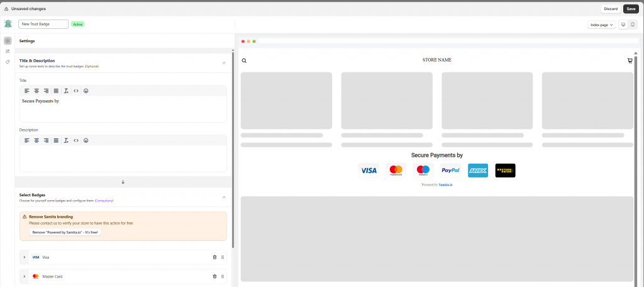Click the Samita app logo

pos(8,25)
